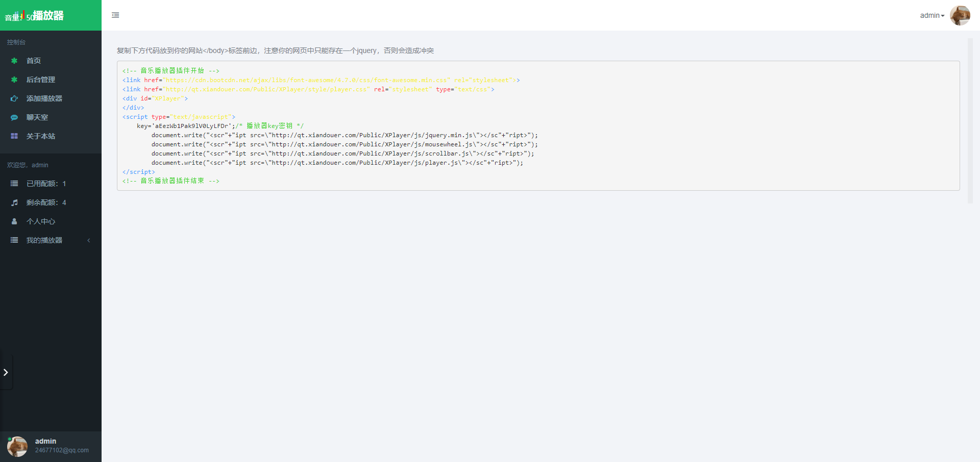
Task: Click the jquery.min.js document.write line
Action: pyautogui.click(x=345, y=135)
